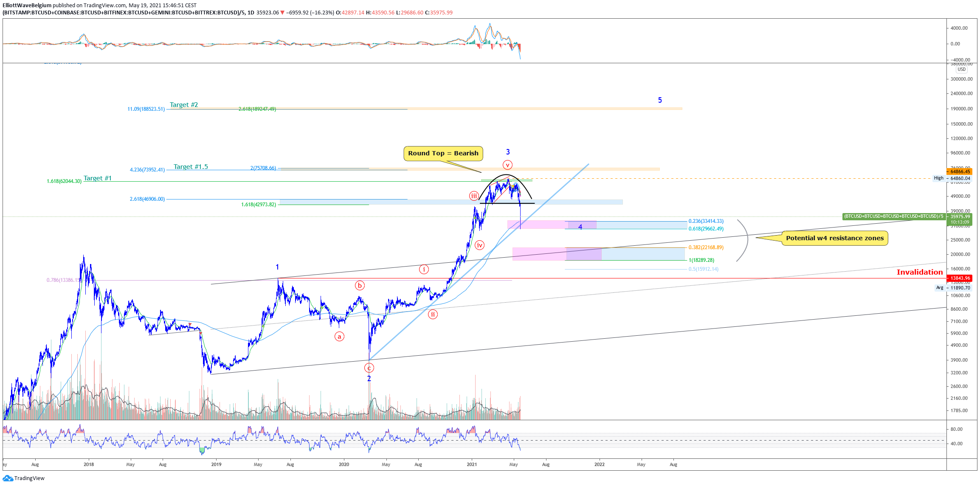Select the red circled wave iii label
This screenshot has height=486, width=980.
[474, 196]
